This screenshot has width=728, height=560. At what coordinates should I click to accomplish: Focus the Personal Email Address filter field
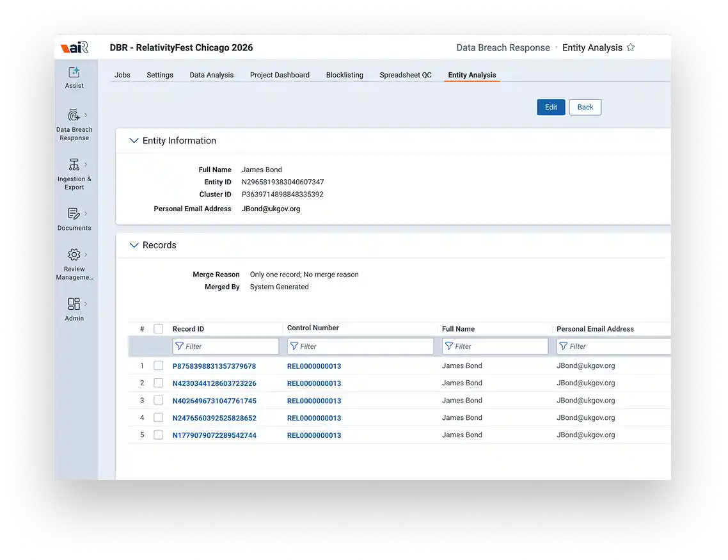click(x=613, y=346)
